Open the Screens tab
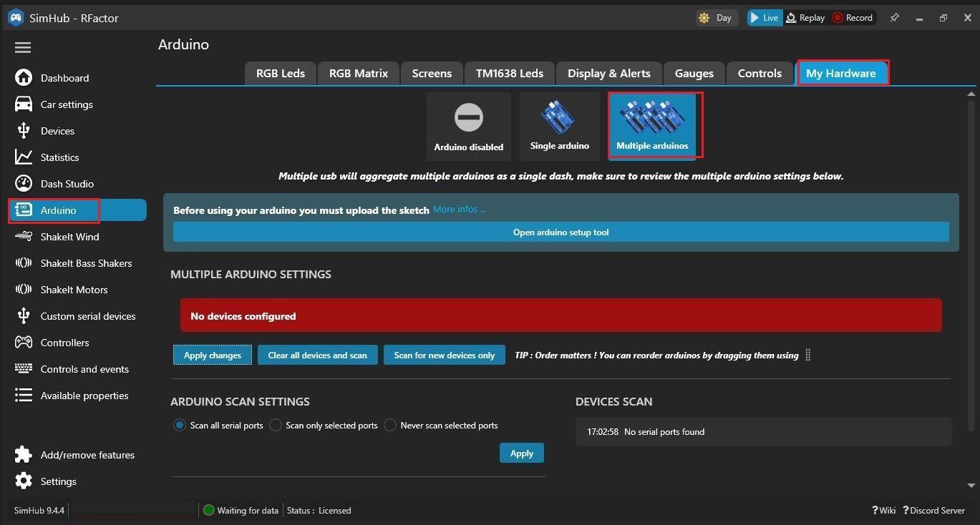Screen dimensions: 980x525 pos(432,73)
